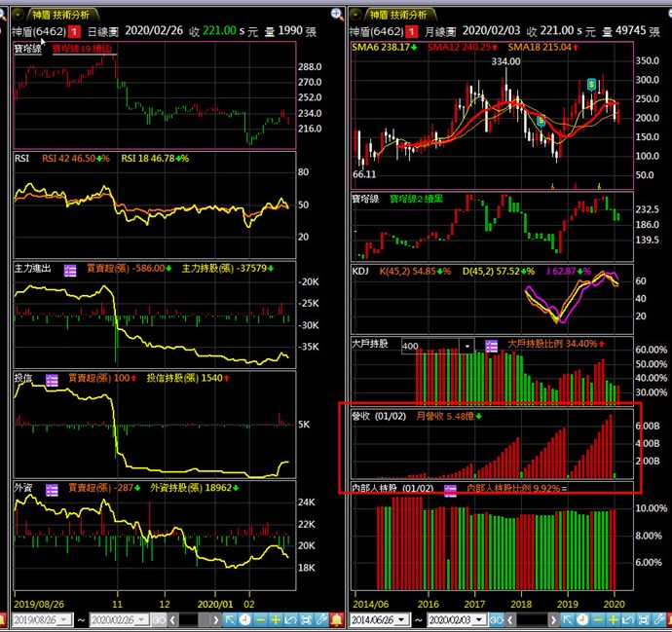Click the magnifier icon atop the left panel
Image resolution: width=672 pixels, height=632 pixels.
click(x=337, y=14)
